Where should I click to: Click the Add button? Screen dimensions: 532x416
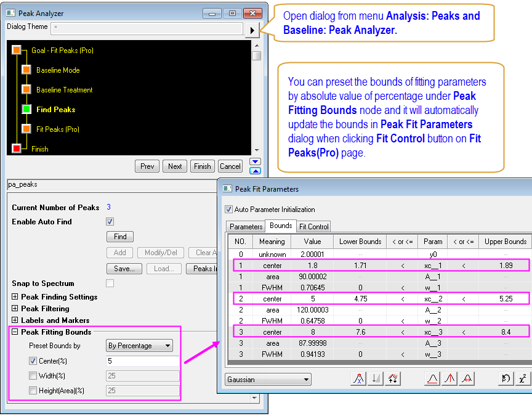(120, 252)
